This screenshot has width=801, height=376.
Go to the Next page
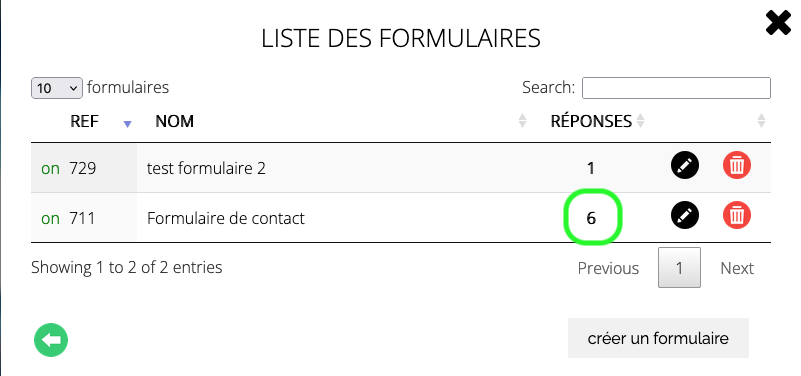point(737,268)
